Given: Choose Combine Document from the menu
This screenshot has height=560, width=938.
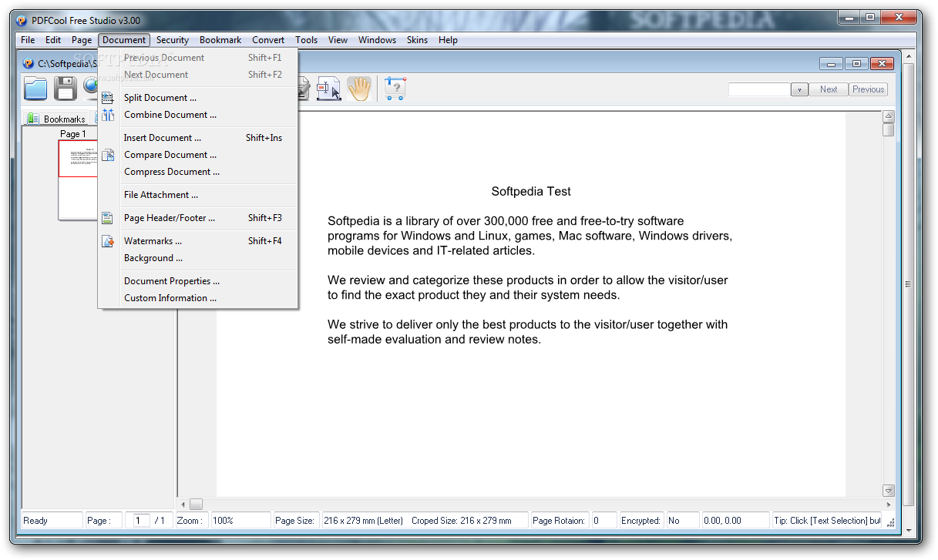Looking at the screenshot, I should [198, 115].
